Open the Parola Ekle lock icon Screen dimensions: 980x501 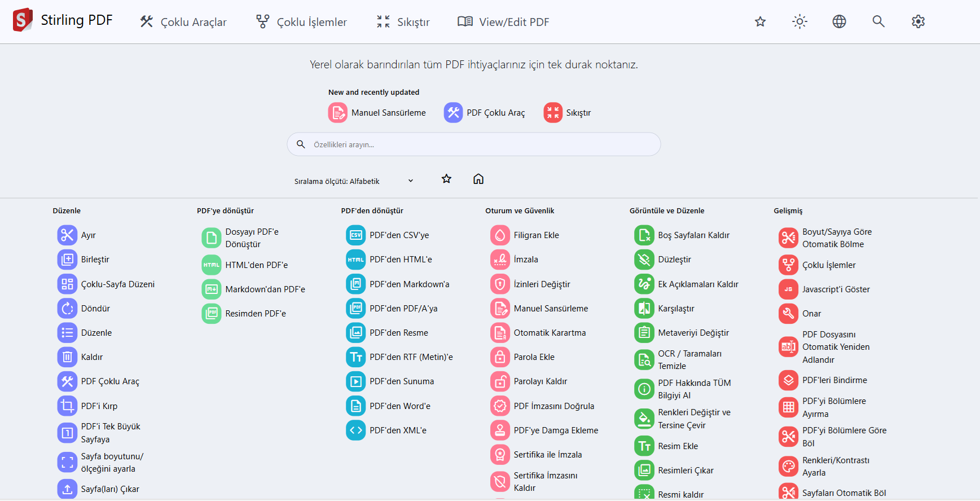click(x=500, y=357)
